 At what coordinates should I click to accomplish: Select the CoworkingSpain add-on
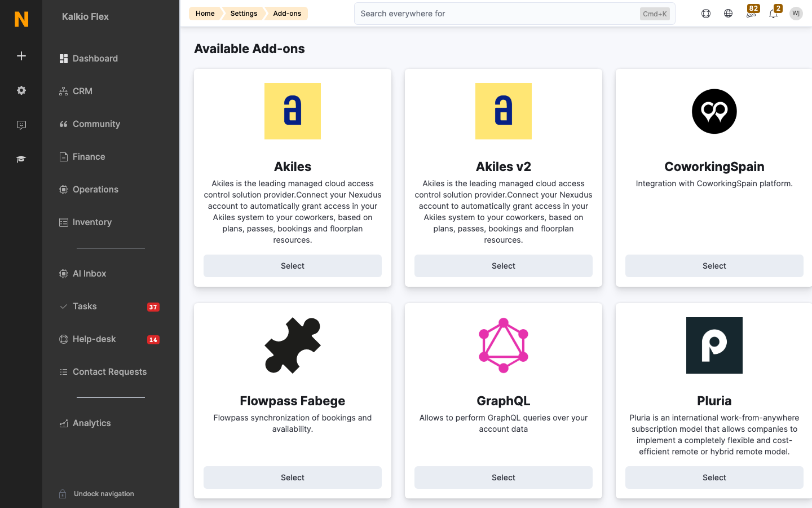[714, 266]
